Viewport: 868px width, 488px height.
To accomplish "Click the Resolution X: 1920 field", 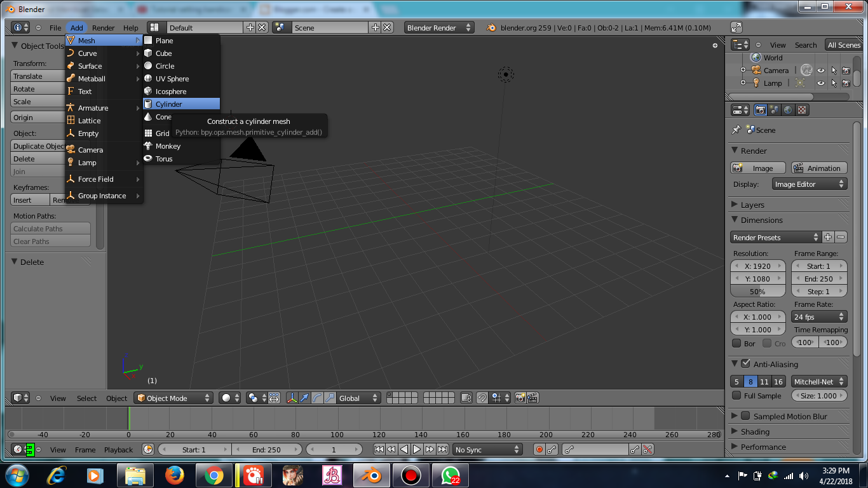I will click(x=757, y=266).
